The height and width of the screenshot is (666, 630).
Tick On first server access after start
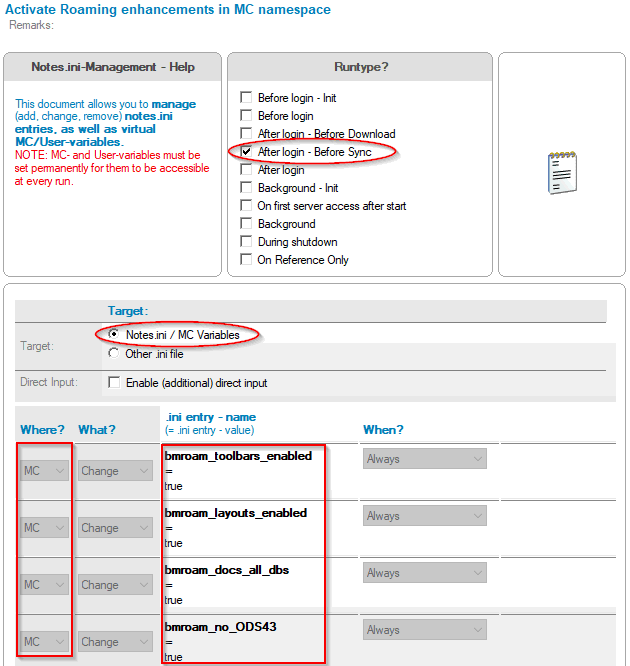[246, 205]
